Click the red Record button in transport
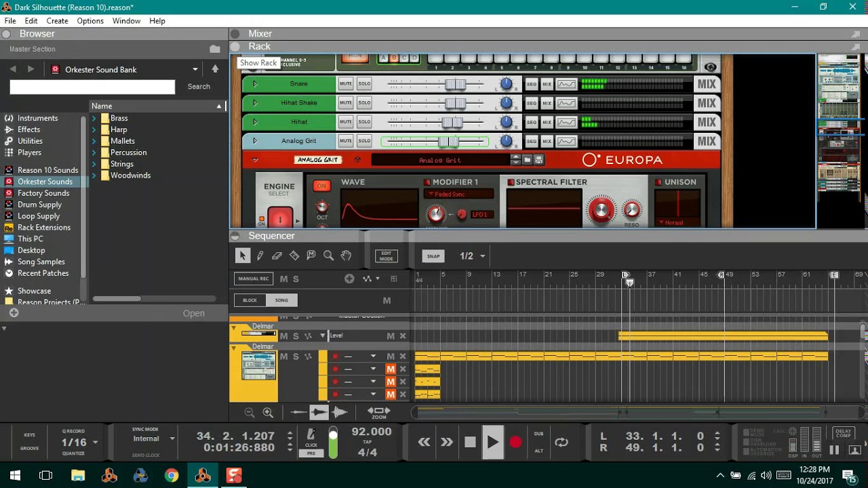This screenshot has width=868, height=488. pos(515,442)
